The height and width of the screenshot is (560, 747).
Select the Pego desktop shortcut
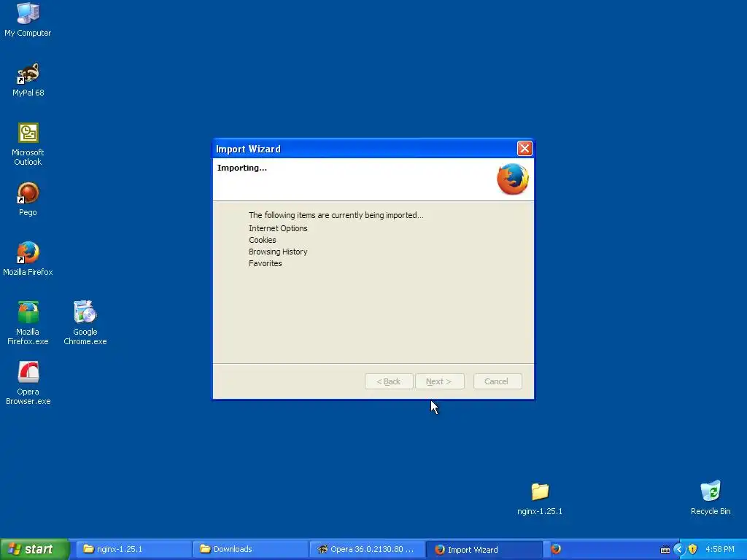pos(28,199)
